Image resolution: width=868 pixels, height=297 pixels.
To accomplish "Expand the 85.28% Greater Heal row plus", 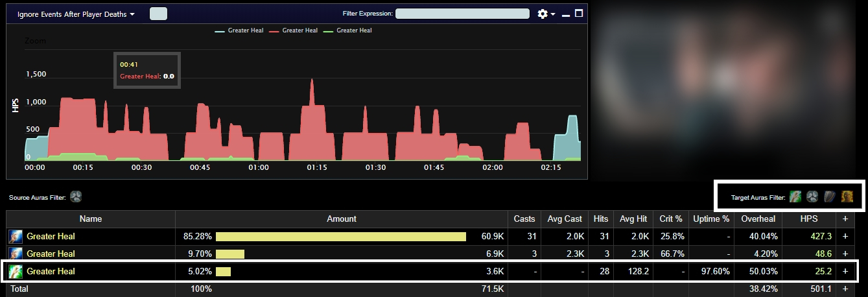I will (x=845, y=237).
